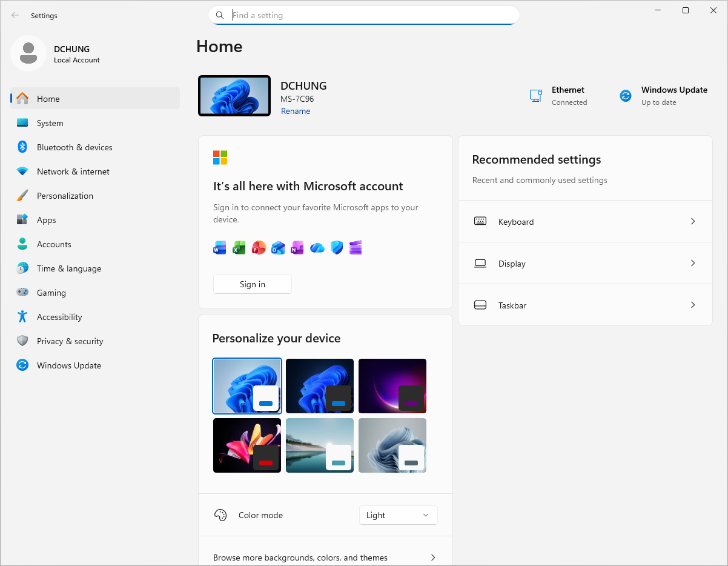Click the Find a setting search box
Screen dimensions: 728x566
click(x=364, y=15)
